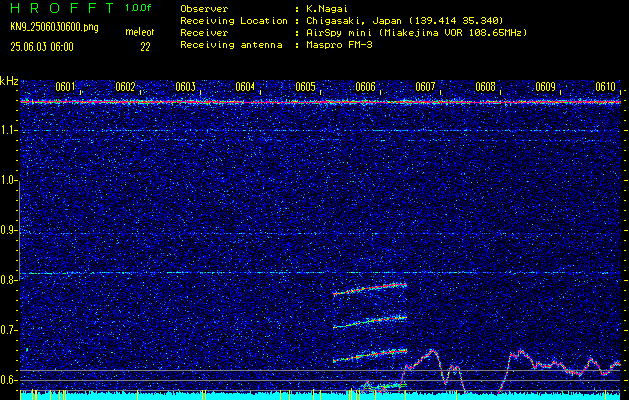Select the 0607 time marker

tap(425, 86)
